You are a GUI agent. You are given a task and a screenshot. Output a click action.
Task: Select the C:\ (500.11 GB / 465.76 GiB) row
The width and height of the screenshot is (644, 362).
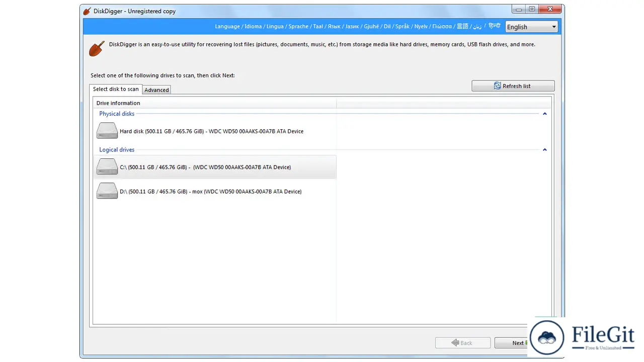[x=215, y=167]
